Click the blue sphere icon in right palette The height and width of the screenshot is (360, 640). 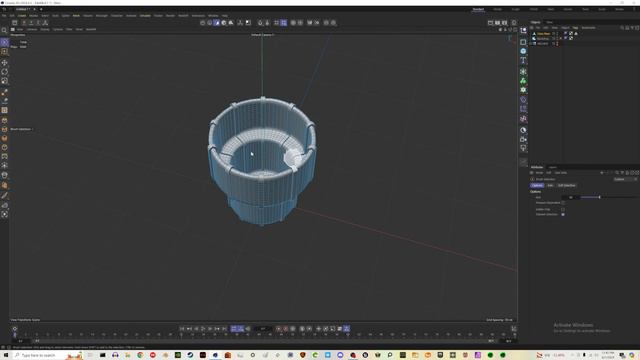coord(523,51)
